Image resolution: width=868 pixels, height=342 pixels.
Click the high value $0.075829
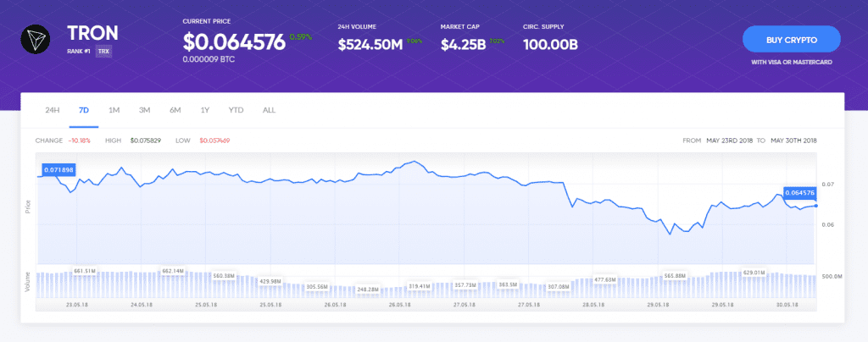pos(146,141)
